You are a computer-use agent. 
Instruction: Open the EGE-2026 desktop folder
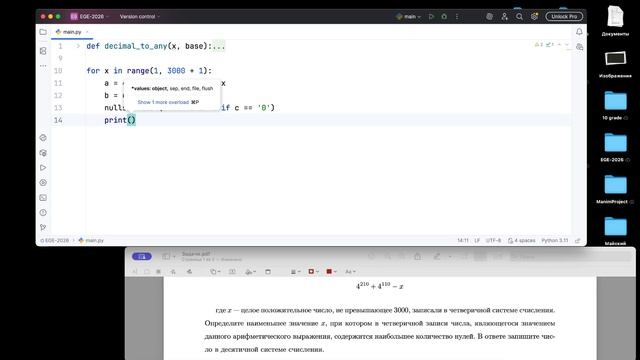[x=615, y=147]
